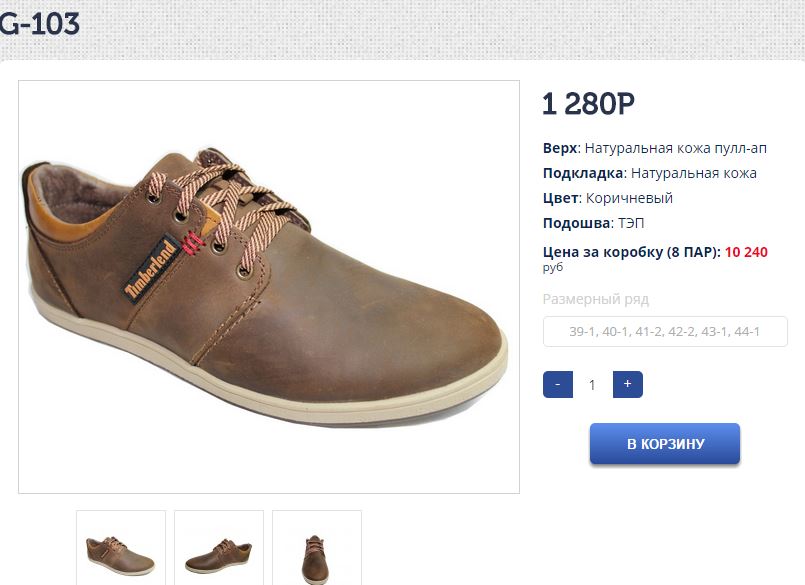Decrease quantity with the minus button
This screenshot has width=805, height=585.
tap(557, 384)
